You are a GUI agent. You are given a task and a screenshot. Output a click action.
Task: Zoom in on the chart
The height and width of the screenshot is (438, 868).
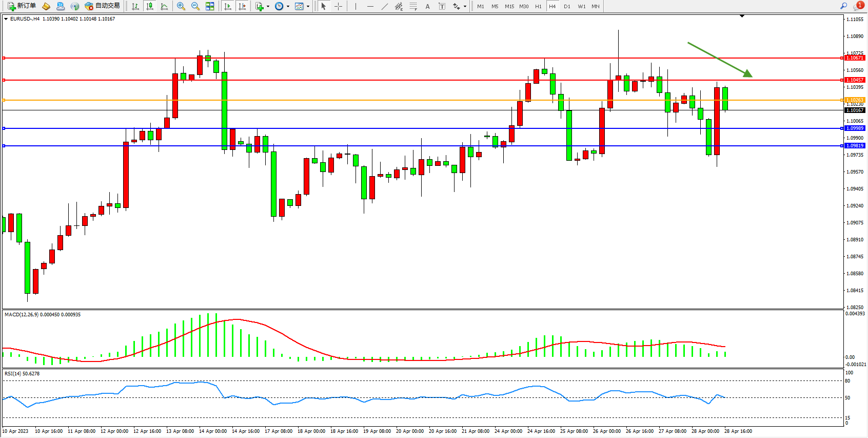click(181, 6)
